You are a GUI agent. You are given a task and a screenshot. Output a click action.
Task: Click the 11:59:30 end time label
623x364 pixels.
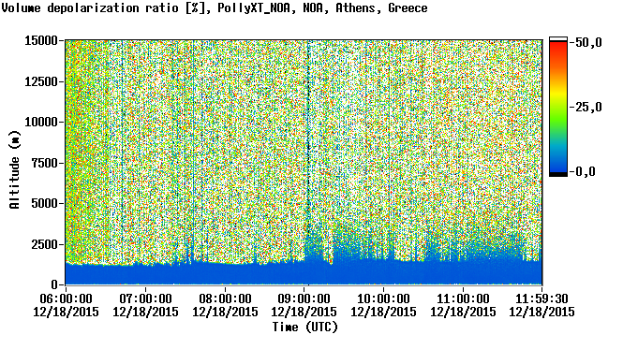click(541, 298)
